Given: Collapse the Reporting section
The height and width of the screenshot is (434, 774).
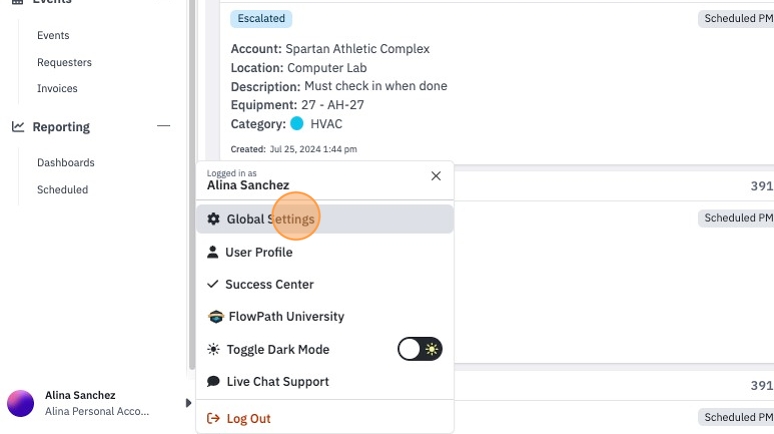Looking at the screenshot, I should click(163, 126).
